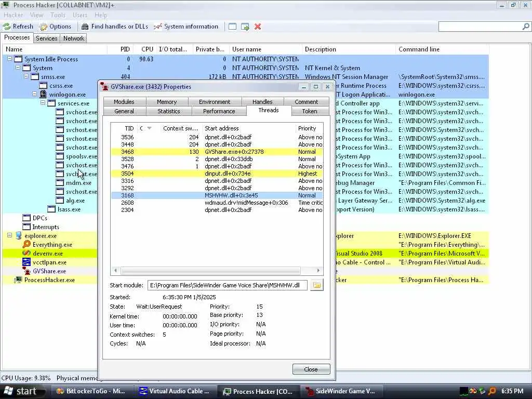Open the start module folder icon
The height and width of the screenshot is (399, 532).
point(317,285)
